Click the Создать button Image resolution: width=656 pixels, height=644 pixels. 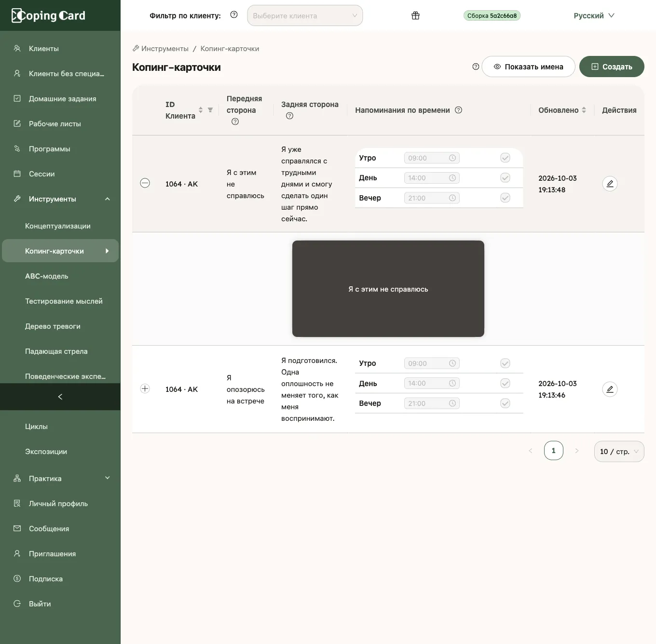(x=612, y=67)
